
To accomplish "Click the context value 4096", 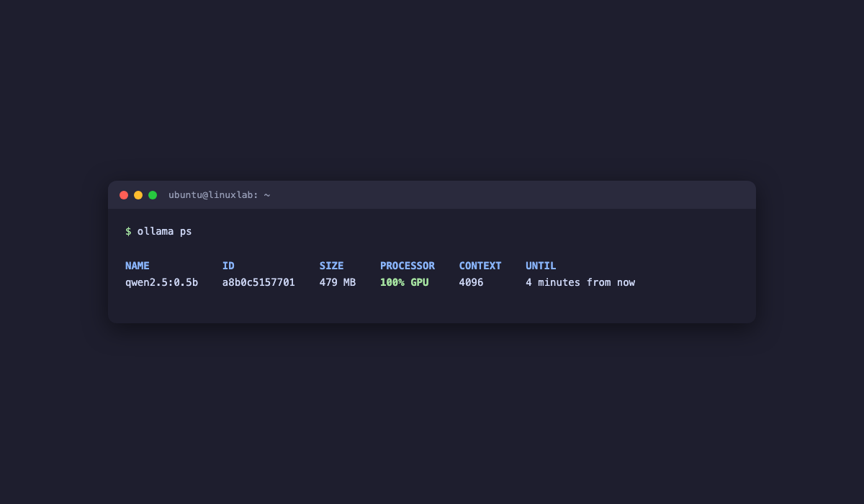I will pos(472,282).
